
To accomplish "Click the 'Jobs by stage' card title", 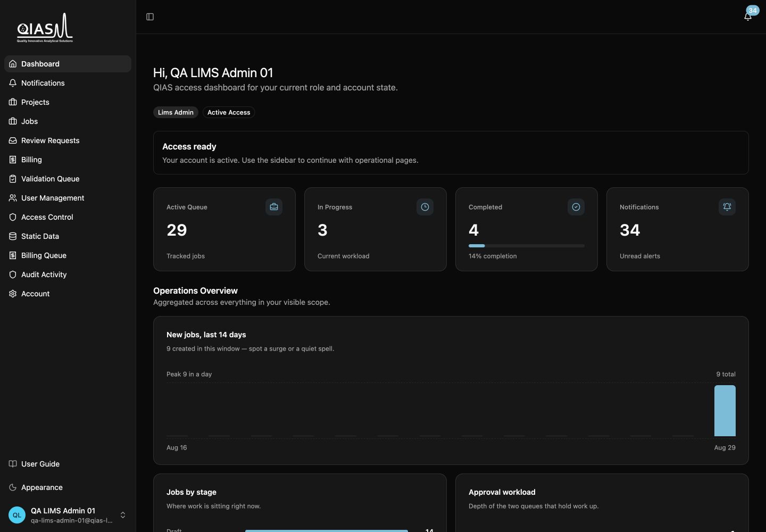I will click(191, 492).
